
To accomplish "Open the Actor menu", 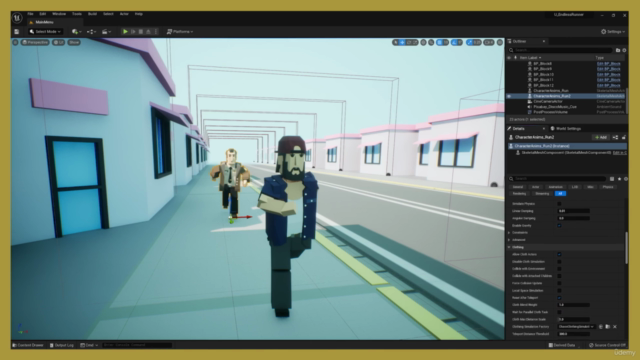I will (124, 14).
